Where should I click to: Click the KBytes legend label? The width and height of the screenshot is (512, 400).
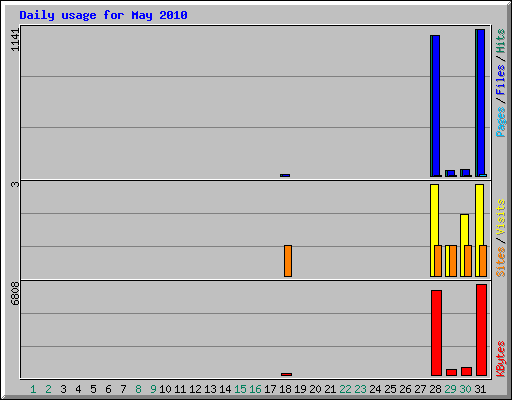coord(500,359)
